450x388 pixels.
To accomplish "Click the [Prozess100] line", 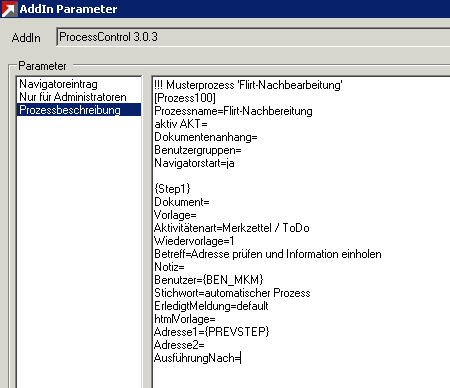I will [185, 98].
